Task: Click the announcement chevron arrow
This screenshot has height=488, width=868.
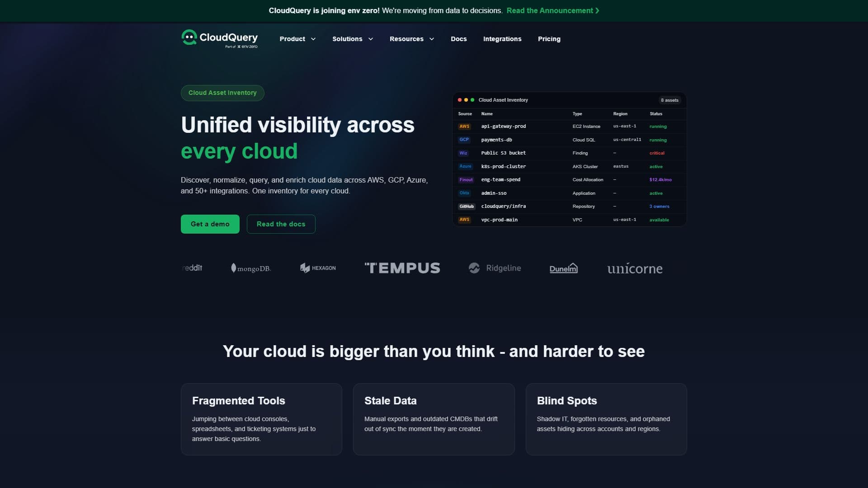Action: pyautogui.click(x=597, y=10)
